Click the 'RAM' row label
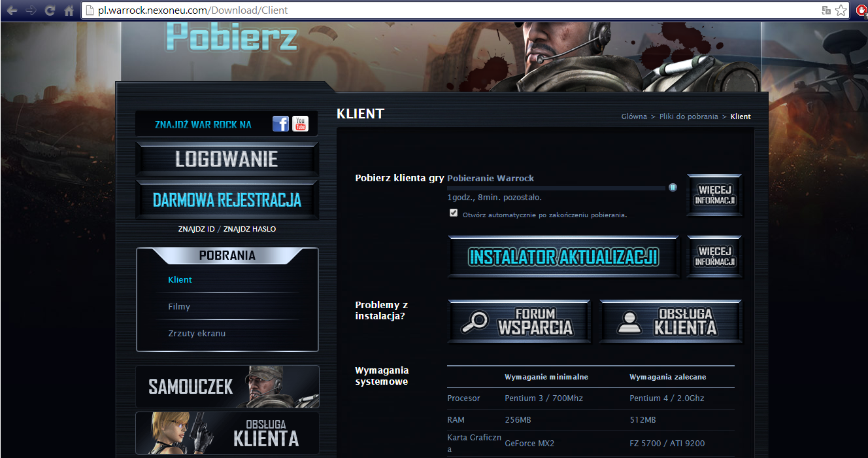Screen dimensions: 868x458 (456, 419)
